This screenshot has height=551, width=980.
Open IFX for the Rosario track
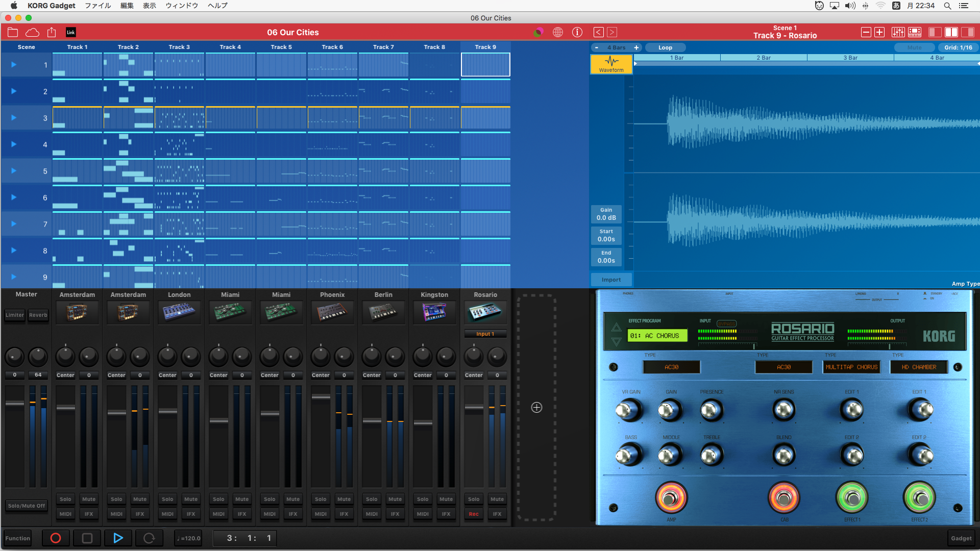pos(497,514)
